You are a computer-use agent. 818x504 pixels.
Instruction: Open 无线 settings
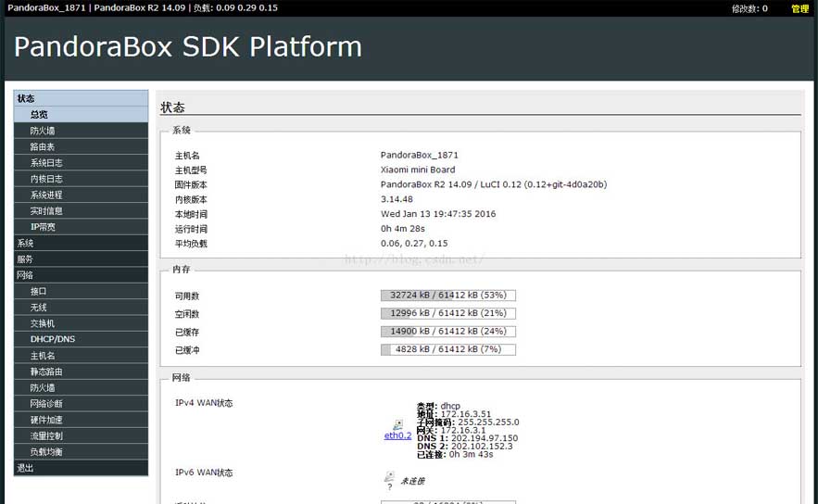pyautogui.click(x=81, y=308)
